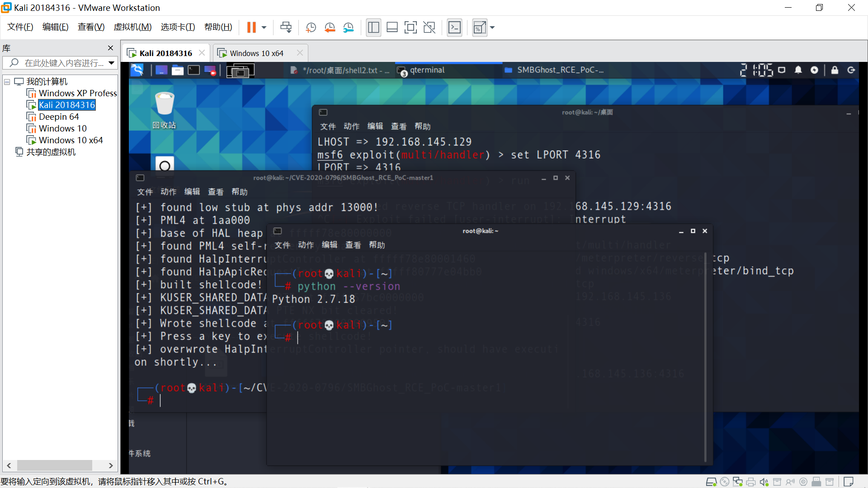Screen dimensions: 868x488
Task: Click the library horizontal scrollbar
Action: 54,465
